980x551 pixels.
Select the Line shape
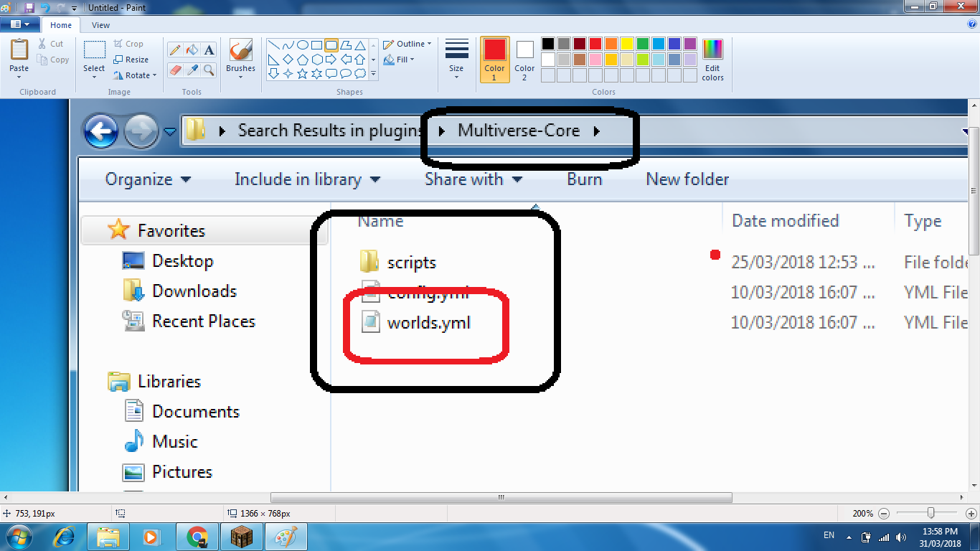[x=273, y=44]
